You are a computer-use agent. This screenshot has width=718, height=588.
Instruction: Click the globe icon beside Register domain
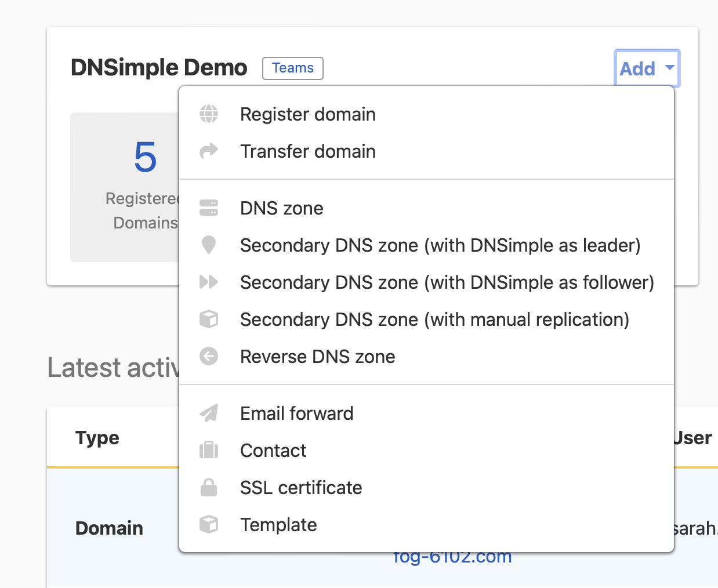coord(208,114)
